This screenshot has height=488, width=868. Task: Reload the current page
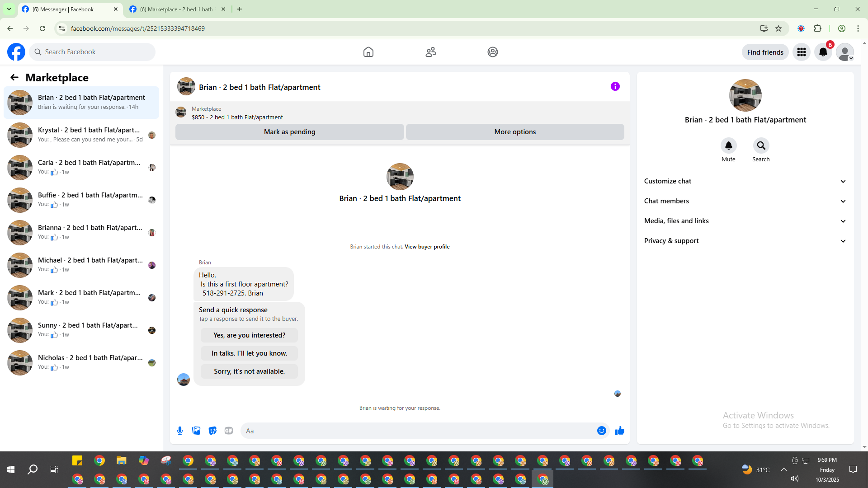[x=42, y=28]
